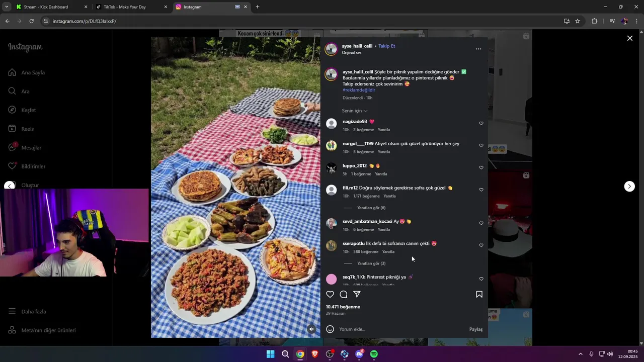644x362 pixels.
Task: Expand the Senin için comment filter
Action: coord(355,111)
